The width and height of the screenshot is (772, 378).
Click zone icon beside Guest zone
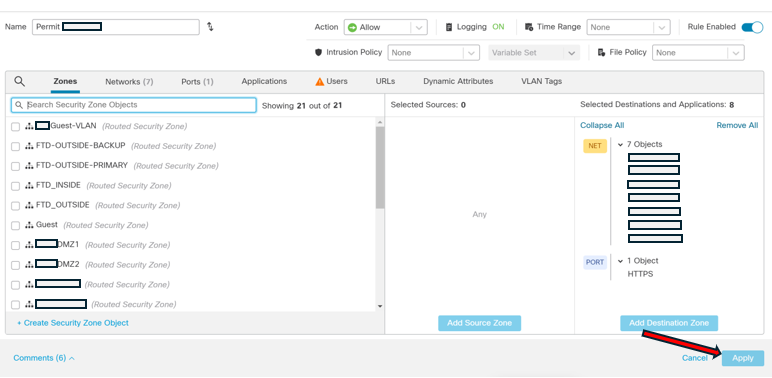coord(29,225)
